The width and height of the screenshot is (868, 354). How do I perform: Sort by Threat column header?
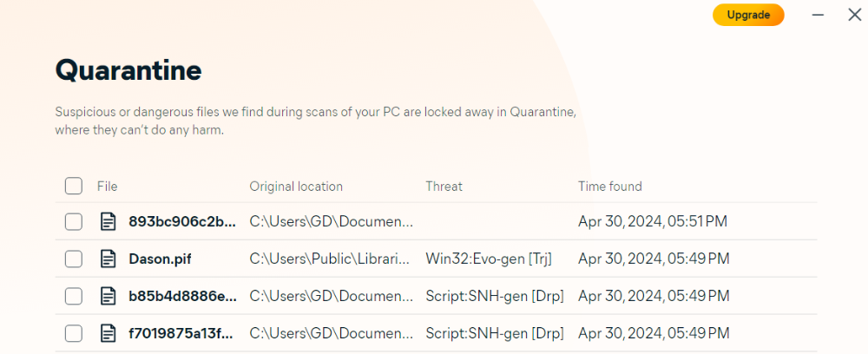click(x=444, y=187)
